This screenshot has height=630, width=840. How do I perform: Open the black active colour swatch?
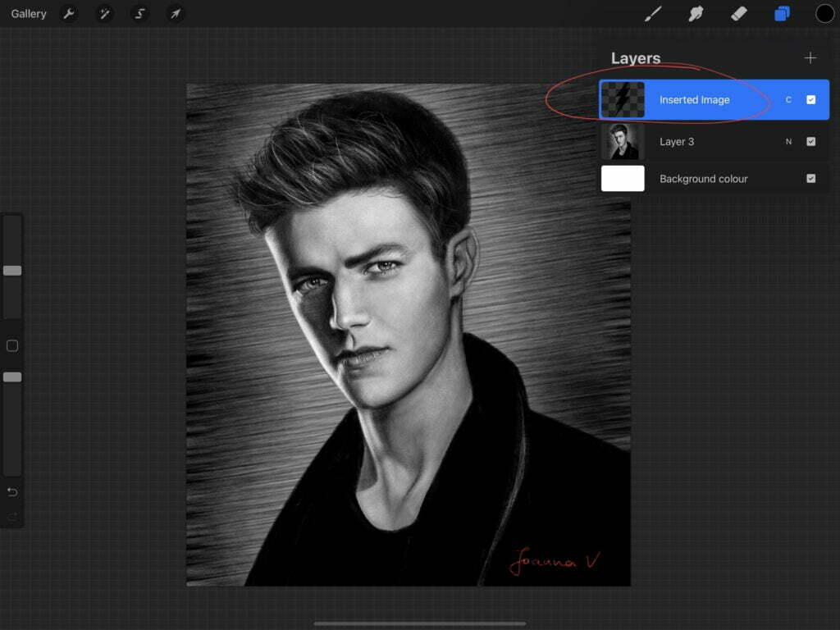pyautogui.click(x=824, y=14)
